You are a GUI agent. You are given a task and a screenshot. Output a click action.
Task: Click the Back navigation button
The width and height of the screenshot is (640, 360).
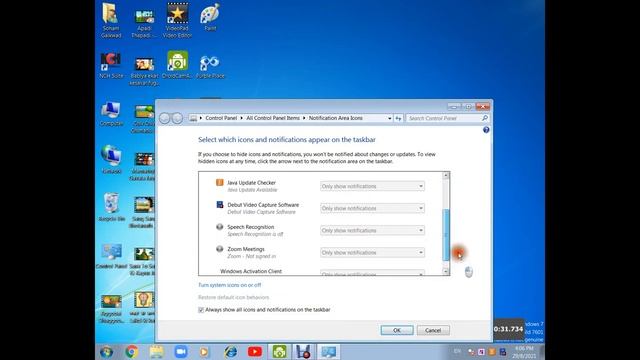click(164, 118)
